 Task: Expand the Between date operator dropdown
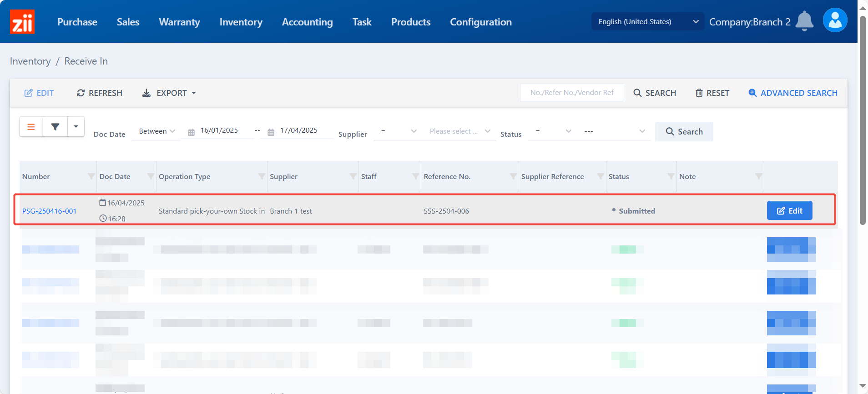click(156, 131)
